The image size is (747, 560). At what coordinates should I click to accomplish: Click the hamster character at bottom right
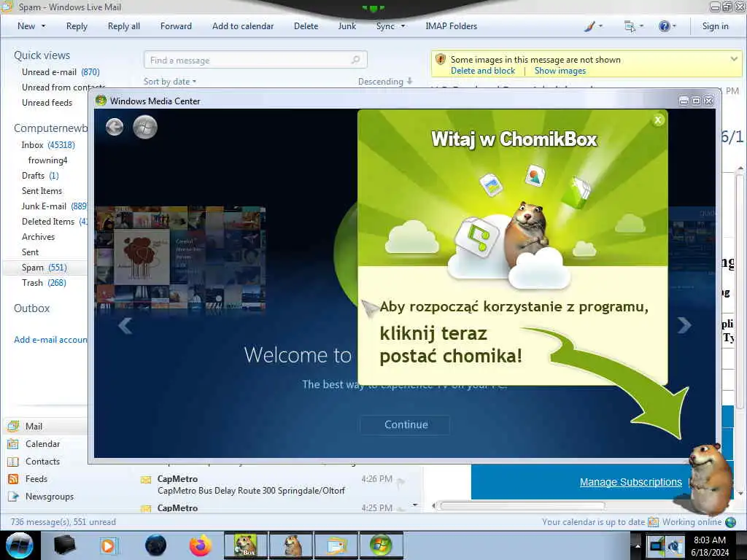[x=710, y=478]
